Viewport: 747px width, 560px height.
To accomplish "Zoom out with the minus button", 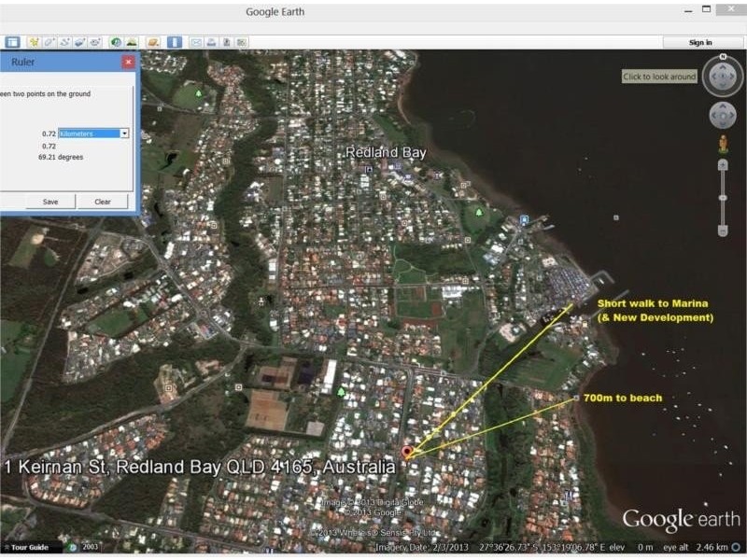I will point(723,231).
